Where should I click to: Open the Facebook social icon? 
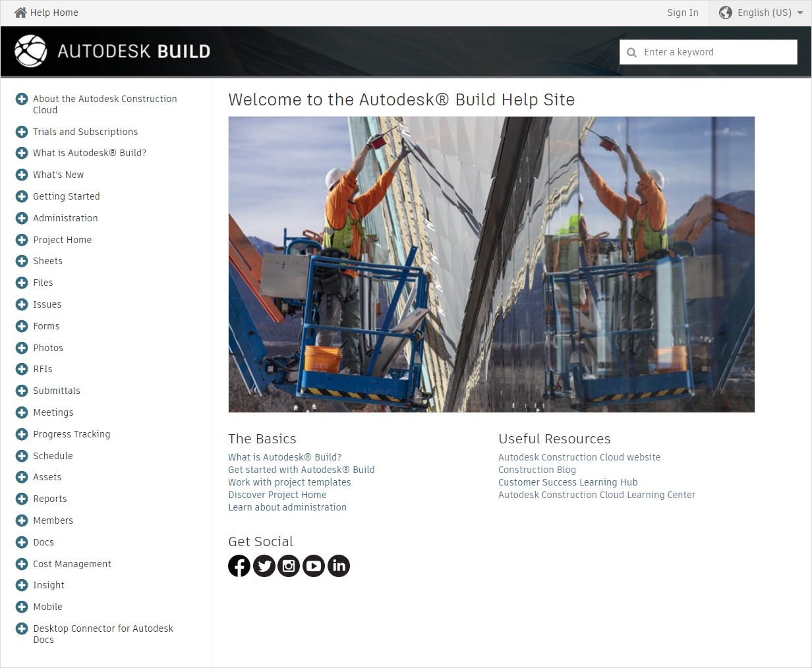pyautogui.click(x=239, y=566)
